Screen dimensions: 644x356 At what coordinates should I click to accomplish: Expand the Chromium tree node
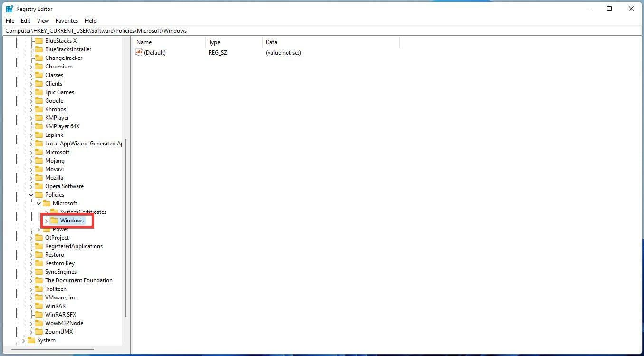(x=31, y=66)
